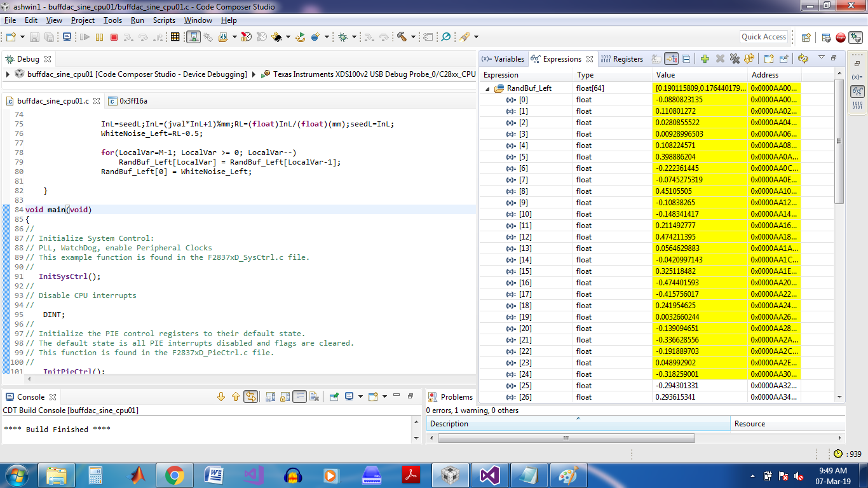This screenshot has width=868, height=488.
Task: Click the New file toolbar icon
Action: (x=11, y=37)
